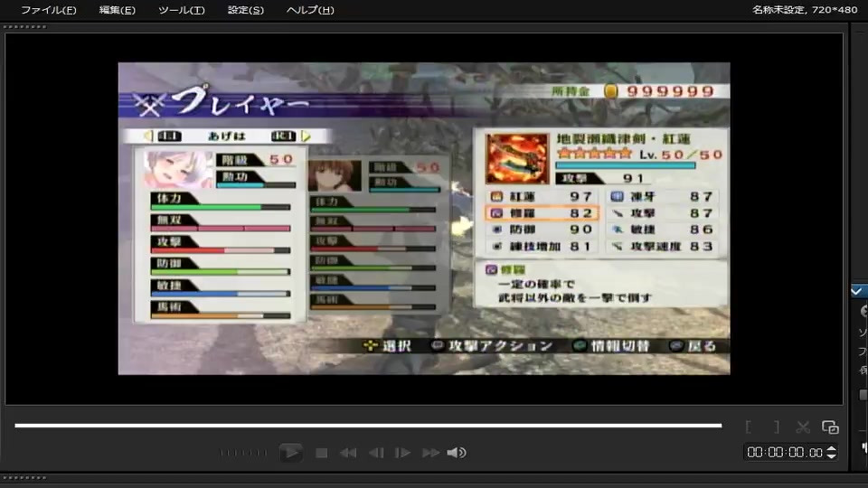Open the ツール(T) menu
868x488 pixels.
point(182,10)
